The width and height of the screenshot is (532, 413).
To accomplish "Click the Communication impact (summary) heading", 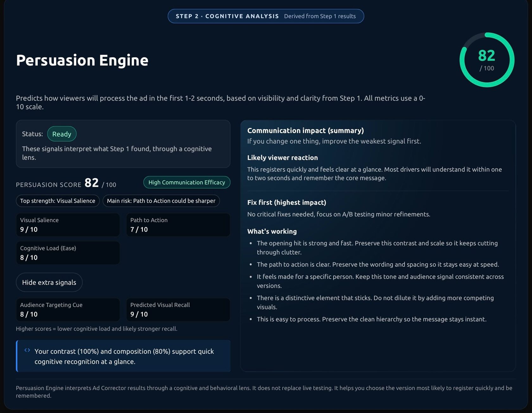I will [x=306, y=130].
